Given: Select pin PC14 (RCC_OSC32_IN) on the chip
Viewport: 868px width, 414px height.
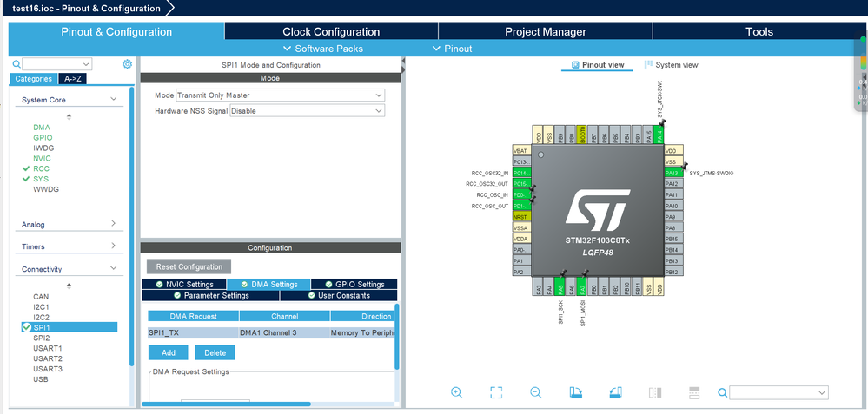Looking at the screenshot, I should coord(522,173).
